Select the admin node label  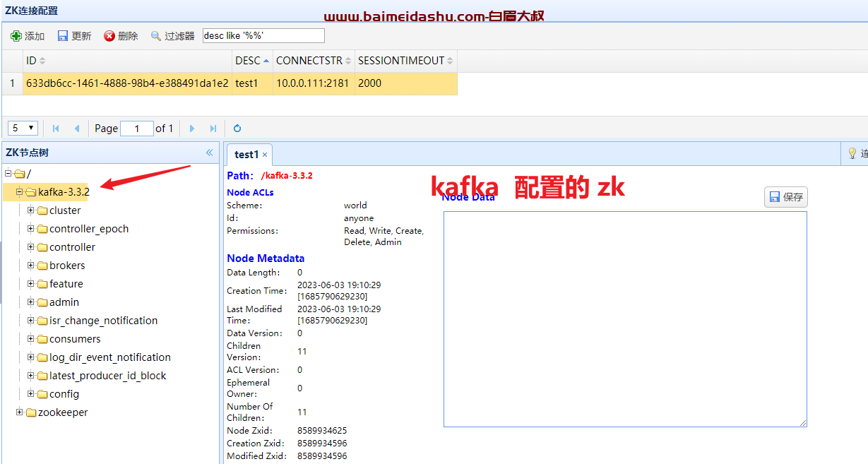(x=64, y=302)
